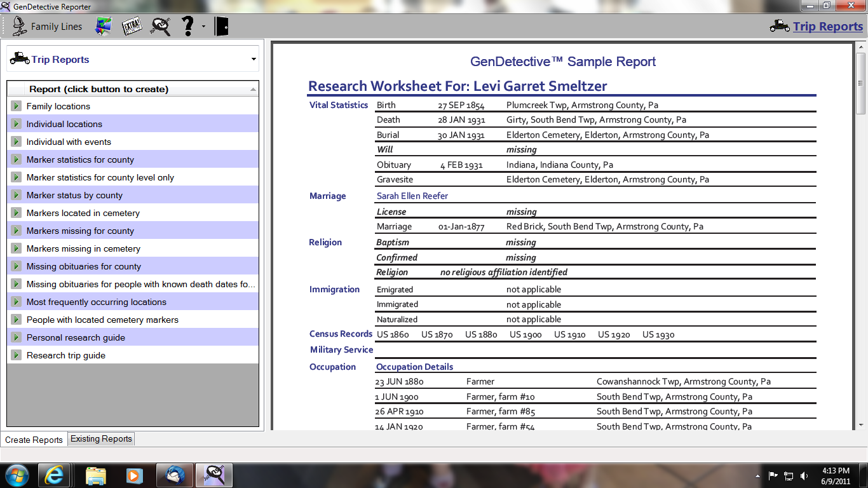
Task: Create the Individual locations report
Action: (17, 124)
